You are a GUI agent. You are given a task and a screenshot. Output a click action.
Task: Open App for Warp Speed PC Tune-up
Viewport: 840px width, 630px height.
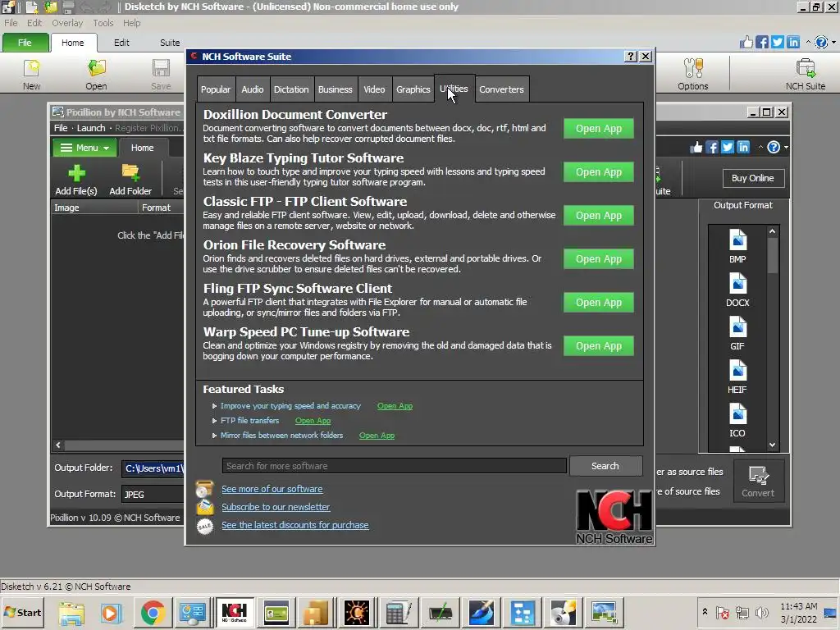click(x=598, y=346)
